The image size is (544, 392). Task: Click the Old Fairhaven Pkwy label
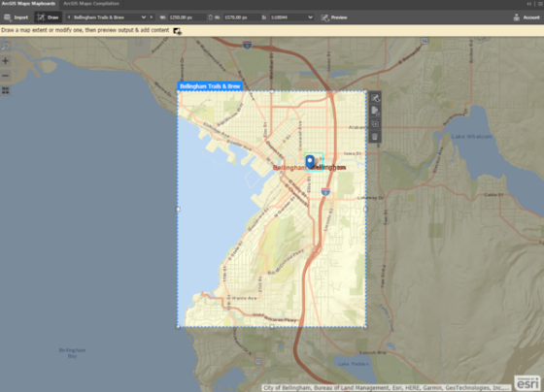tap(274, 317)
